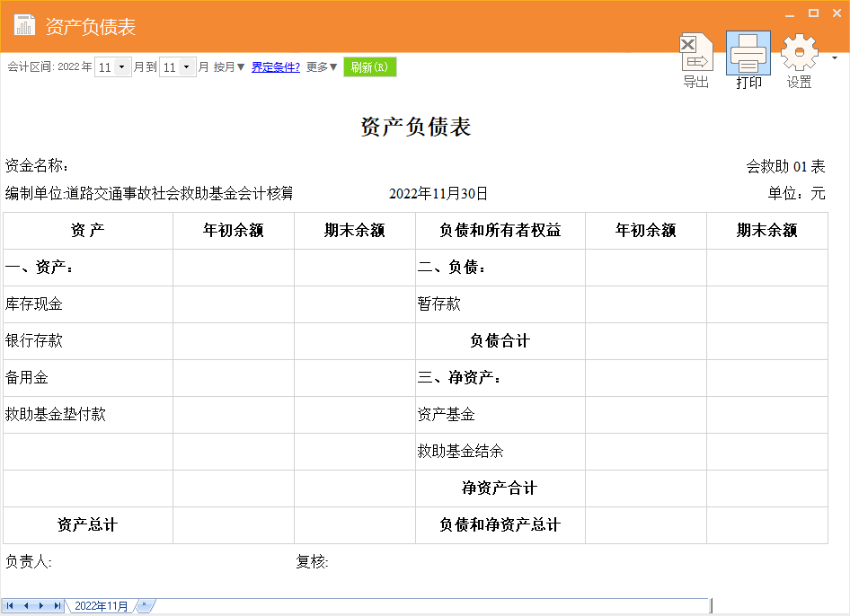Open the 设置 (Settings) gear icon
Viewport: 850px width, 616px height.
click(799, 59)
